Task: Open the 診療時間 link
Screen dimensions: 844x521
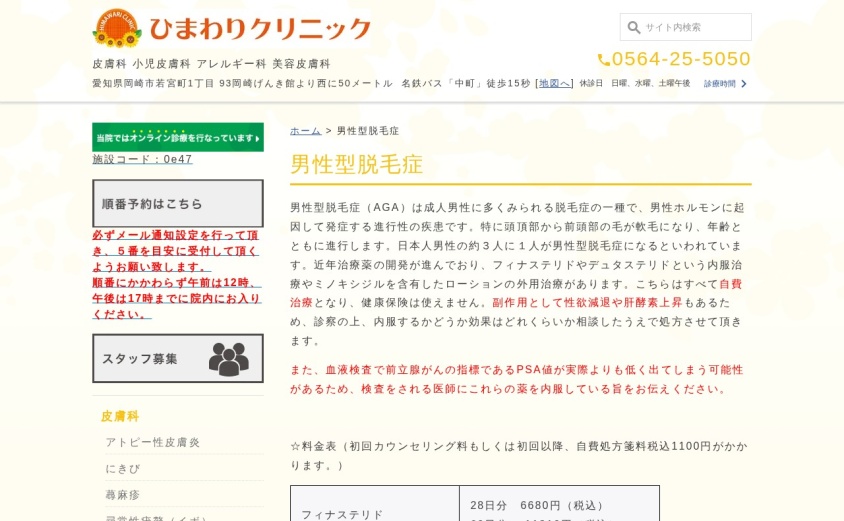Action: 720,84
